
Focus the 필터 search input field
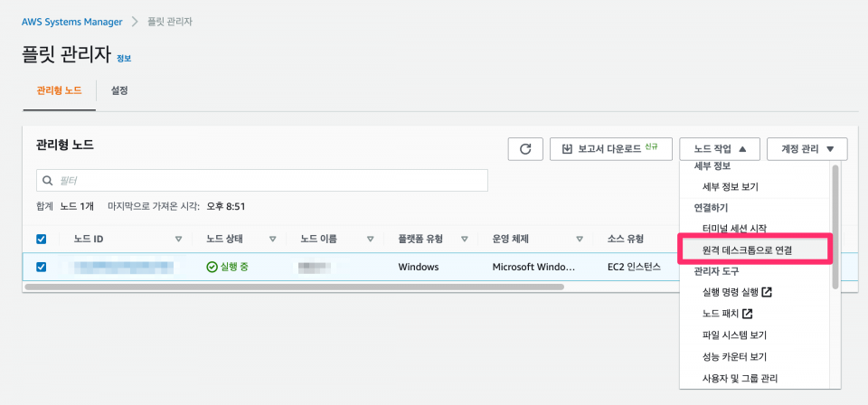pos(262,181)
